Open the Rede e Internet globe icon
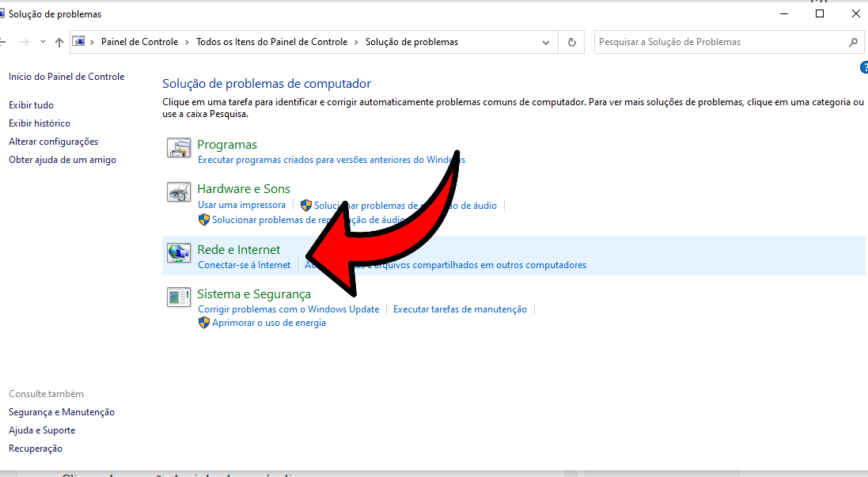Screen dimensions: 868x477 click(179, 253)
